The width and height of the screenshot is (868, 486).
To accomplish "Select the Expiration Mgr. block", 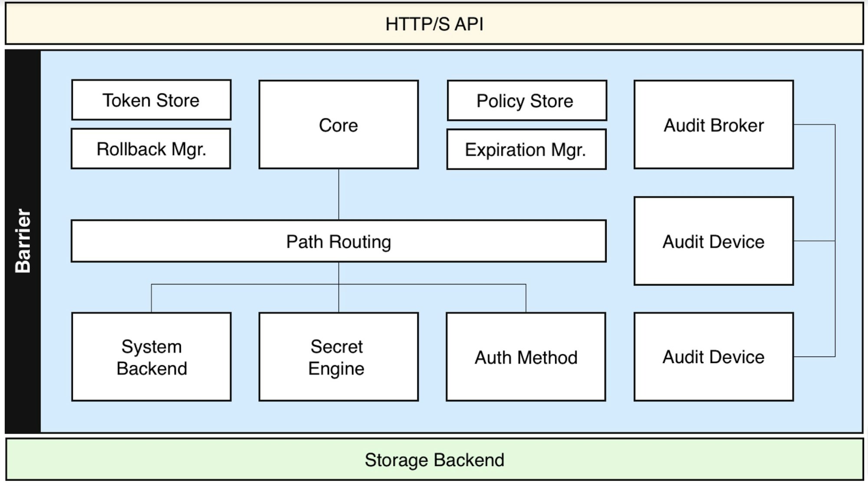I will (x=526, y=150).
